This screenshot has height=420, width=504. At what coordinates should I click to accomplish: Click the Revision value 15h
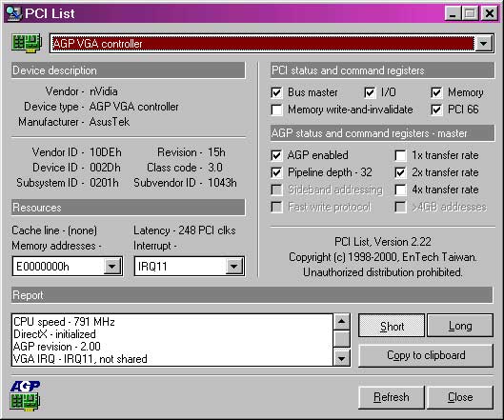[x=216, y=152]
